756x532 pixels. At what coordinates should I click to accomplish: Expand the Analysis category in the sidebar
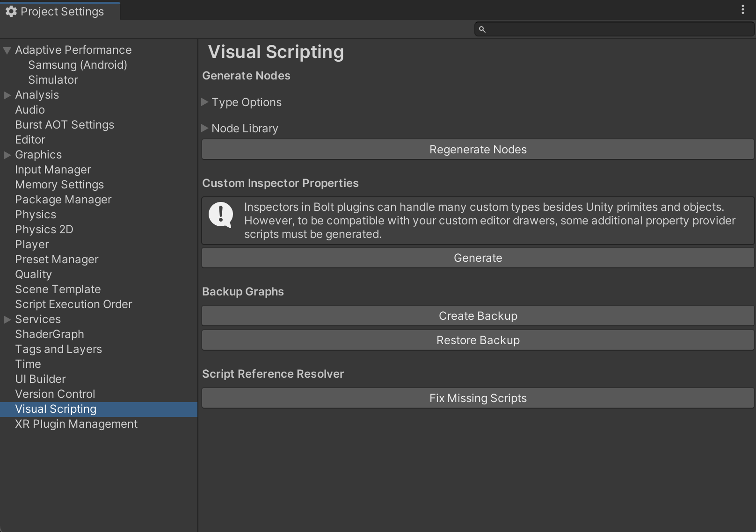coord(7,95)
